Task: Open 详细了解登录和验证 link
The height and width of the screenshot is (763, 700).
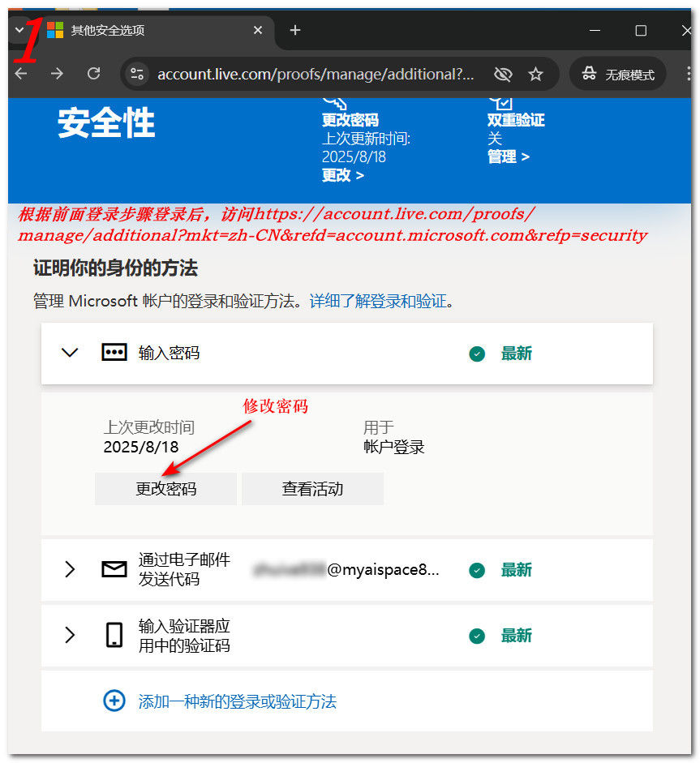Action: pyautogui.click(x=378, y=301)
